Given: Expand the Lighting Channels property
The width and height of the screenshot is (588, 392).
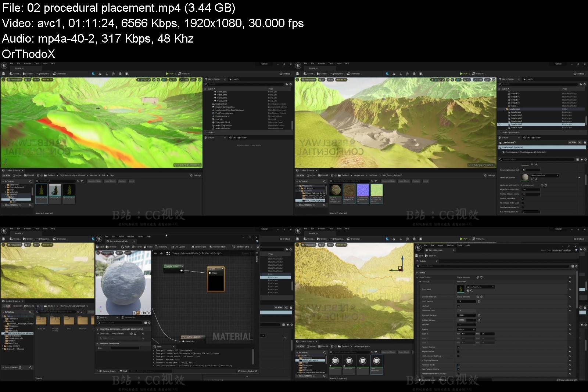Looking at the screenshot, I should coord(422,360).
